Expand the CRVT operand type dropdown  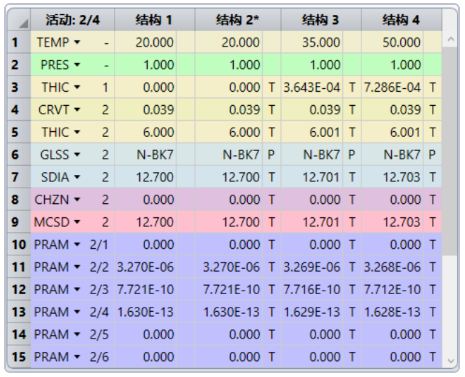point(77,110)
